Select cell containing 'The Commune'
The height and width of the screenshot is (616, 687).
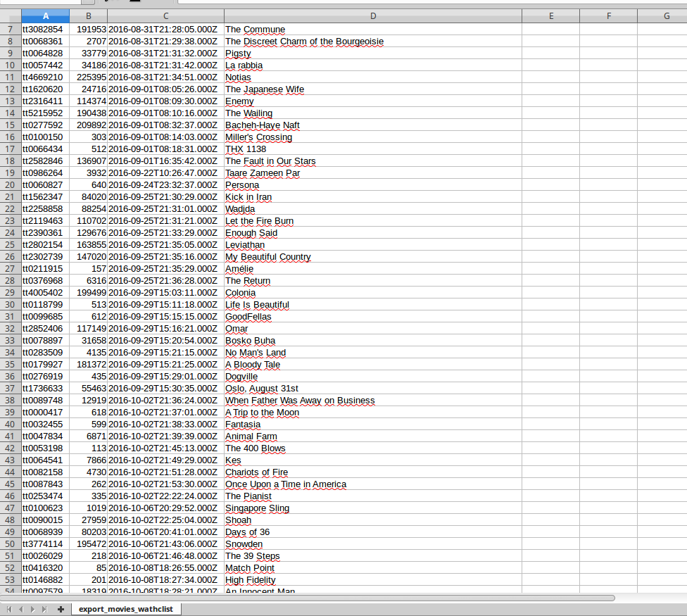click(x=373, y=30)
